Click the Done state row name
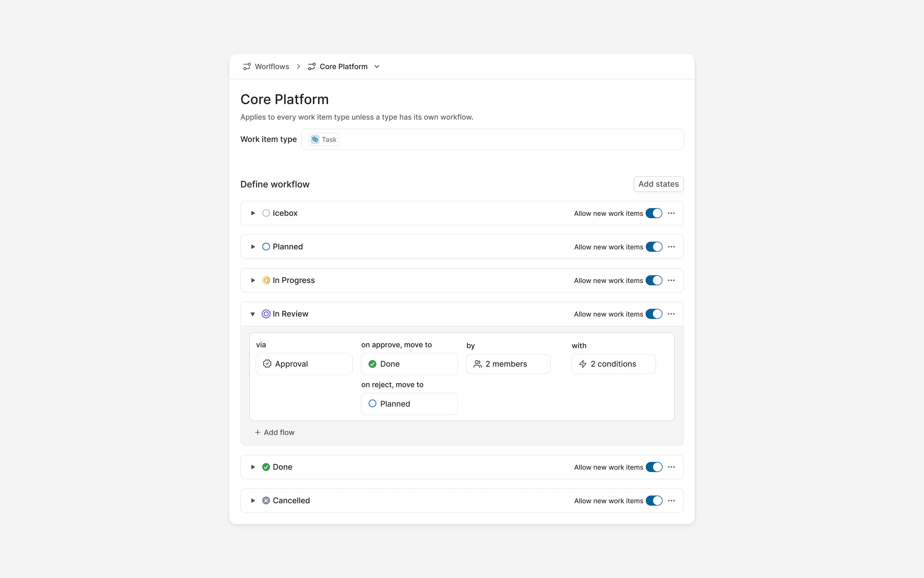 point(282,467)
